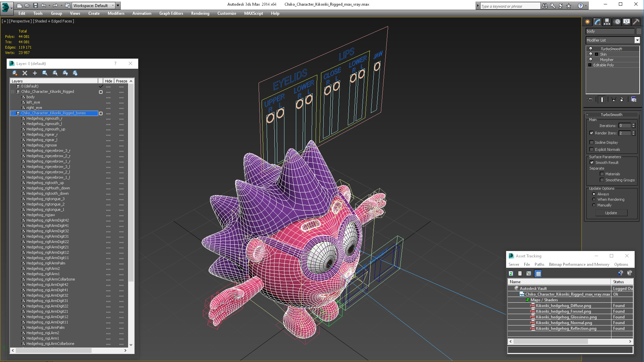
Task: Click the Redo arrow icon
Action: 55,5
